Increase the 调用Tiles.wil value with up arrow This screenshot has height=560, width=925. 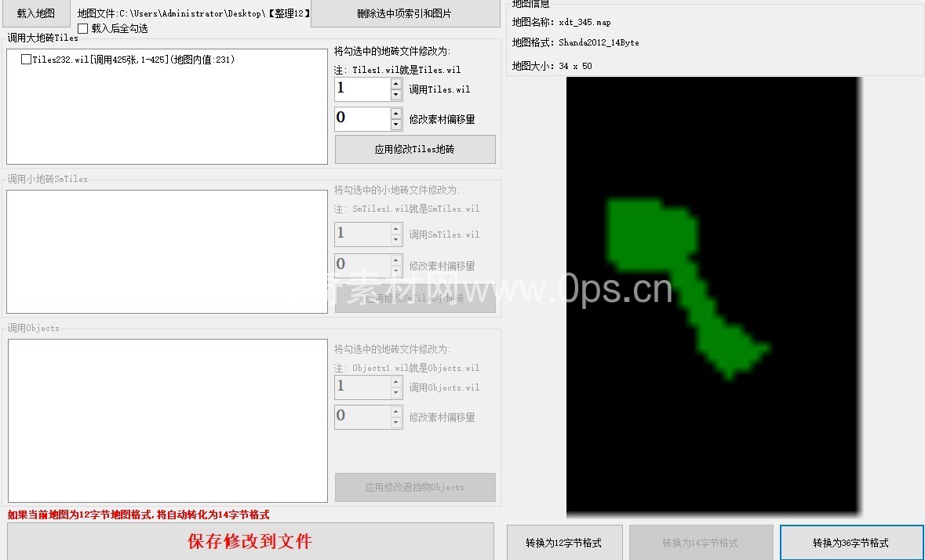(395, 84)
